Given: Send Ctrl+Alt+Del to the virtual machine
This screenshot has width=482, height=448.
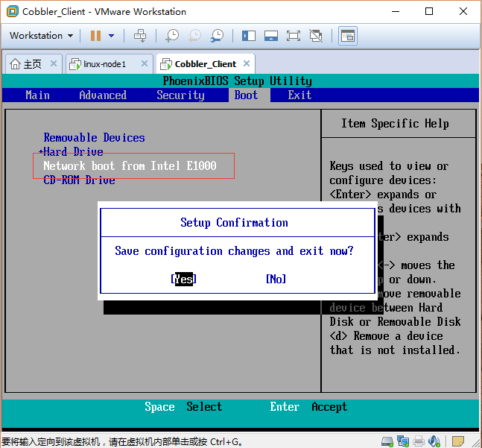Looking at the screenshot, I should 140,36.
